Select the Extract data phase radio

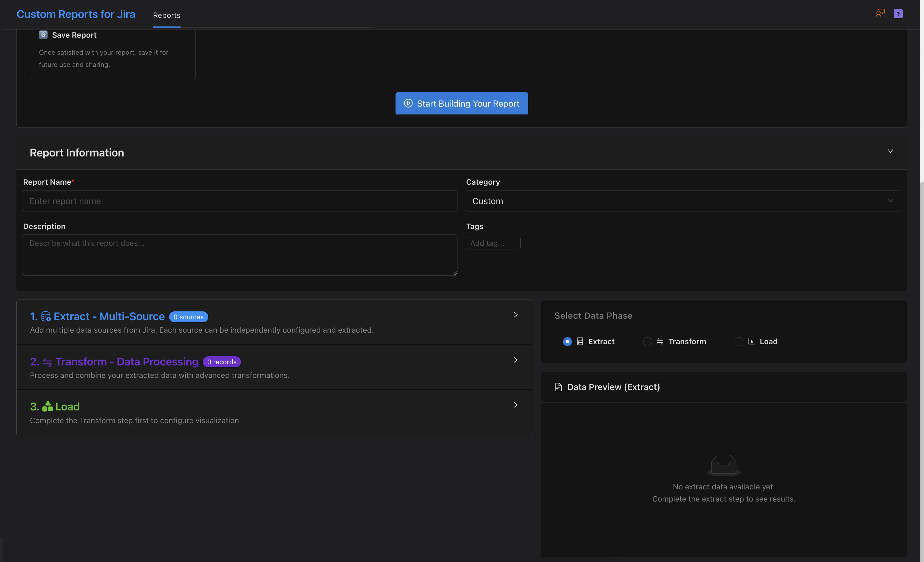(567, 341)
